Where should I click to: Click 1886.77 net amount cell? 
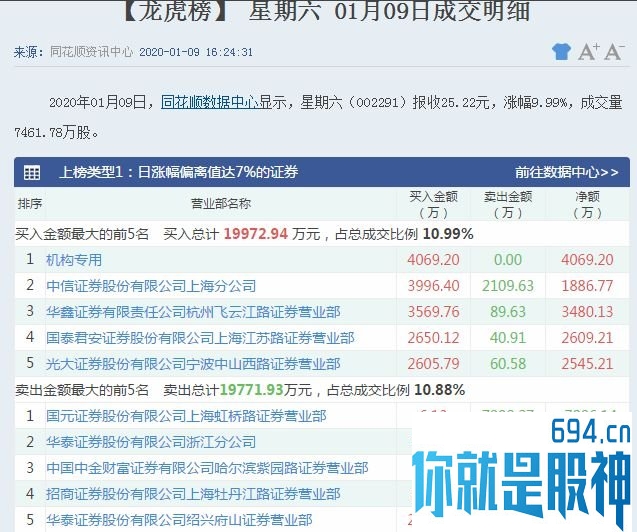coord(587,286)
